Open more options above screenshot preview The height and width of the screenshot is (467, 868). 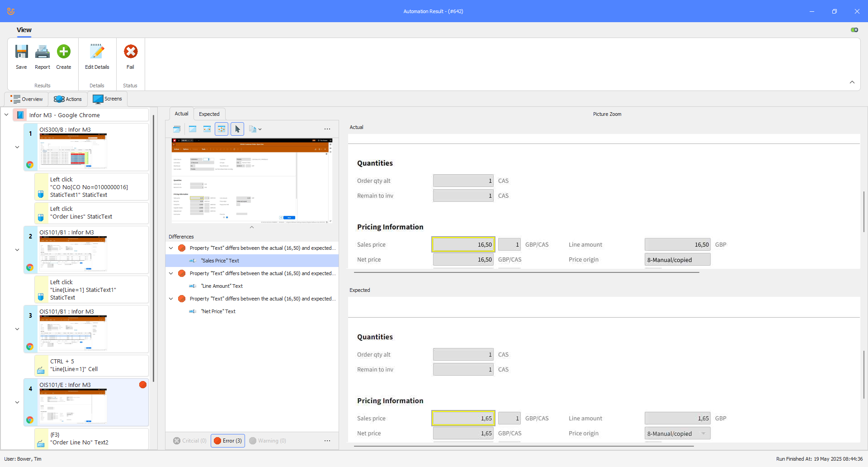click(x=327, y=129)
